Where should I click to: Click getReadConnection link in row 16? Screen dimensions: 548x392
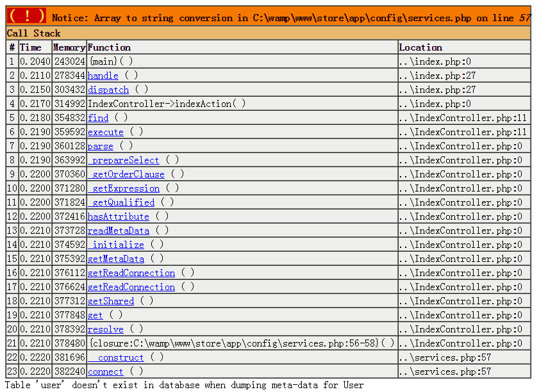click(131, 273)
